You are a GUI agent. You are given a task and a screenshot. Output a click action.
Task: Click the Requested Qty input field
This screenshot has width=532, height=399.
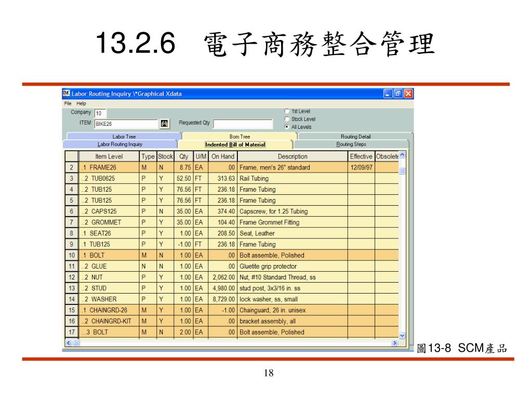click(x=243, y=124)
